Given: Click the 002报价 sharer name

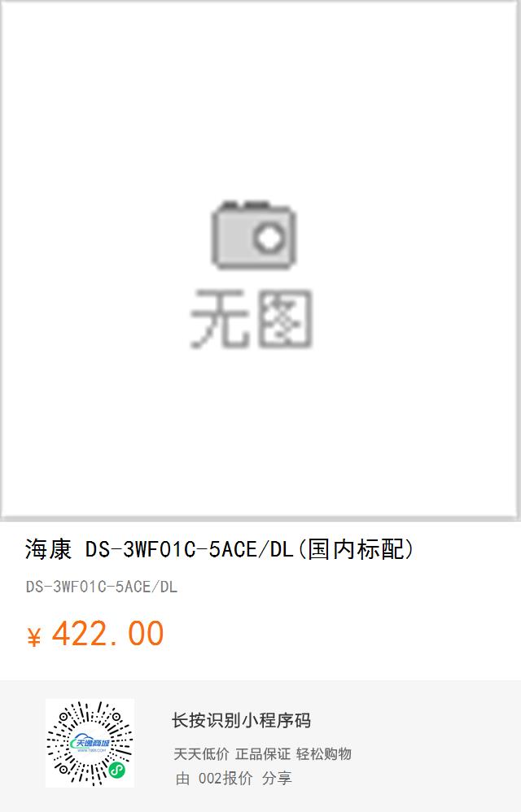Looking at the screenshot, I should 225,779.
